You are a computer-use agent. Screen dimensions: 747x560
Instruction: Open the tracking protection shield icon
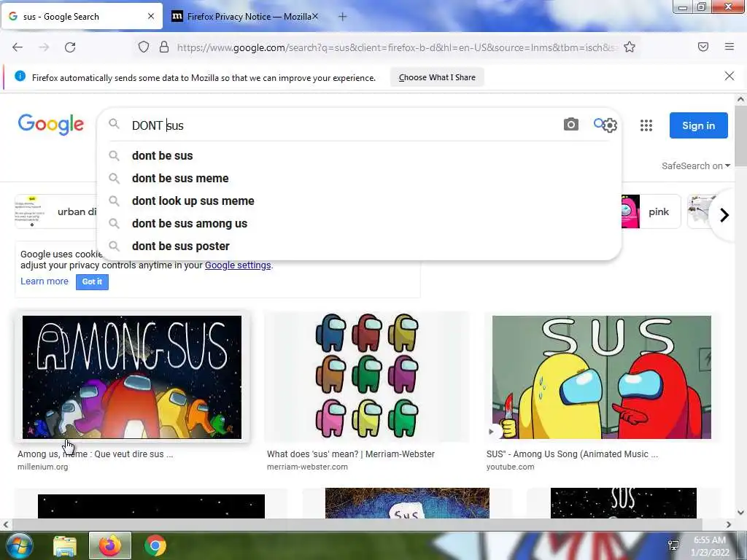(x=144, y=47)
